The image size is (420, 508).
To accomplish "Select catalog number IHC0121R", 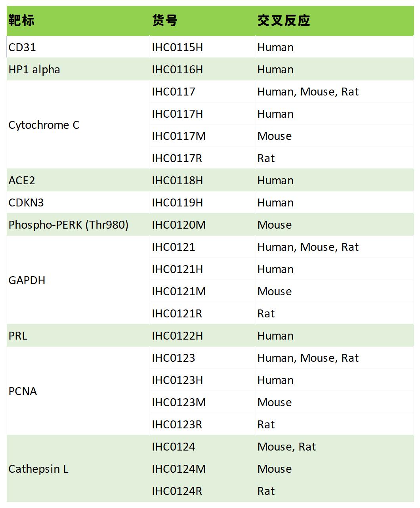I will click(177, 314).
